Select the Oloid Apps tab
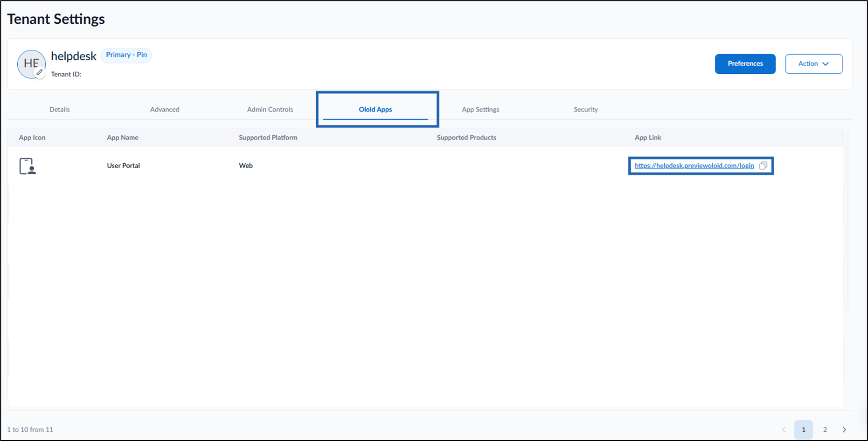The height and width of the screenshot is (441, 868). coord(375,109)
